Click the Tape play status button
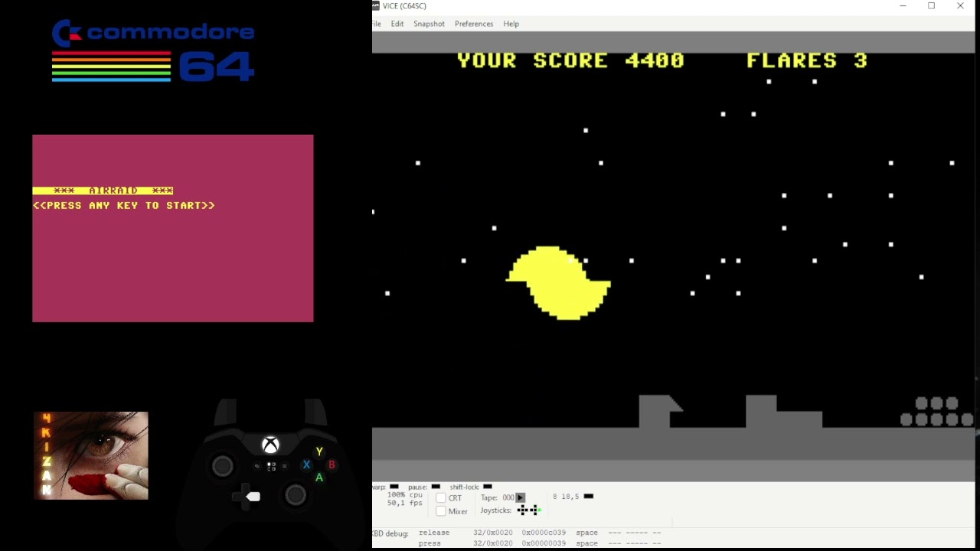Viewport: 980px width, 551px height. coord(521,497)
